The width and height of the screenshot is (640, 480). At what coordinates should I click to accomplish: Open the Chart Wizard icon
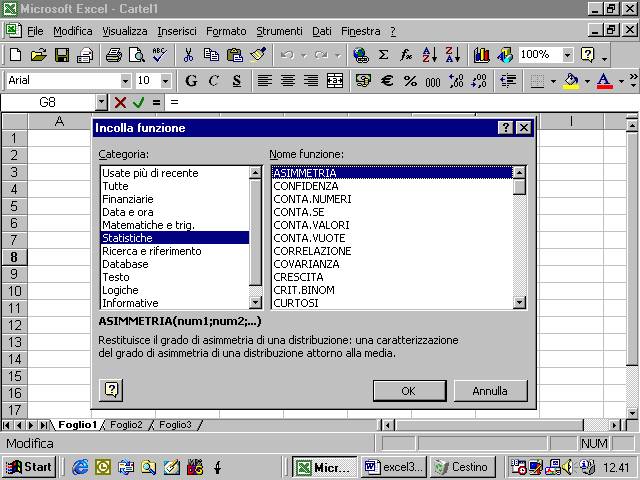coord(481,55)
